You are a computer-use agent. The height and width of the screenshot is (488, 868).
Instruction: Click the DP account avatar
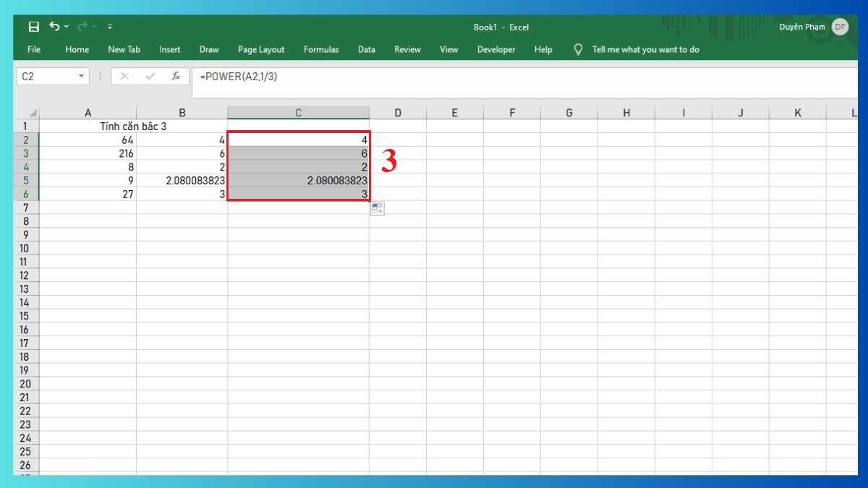(x=840, y=26)
